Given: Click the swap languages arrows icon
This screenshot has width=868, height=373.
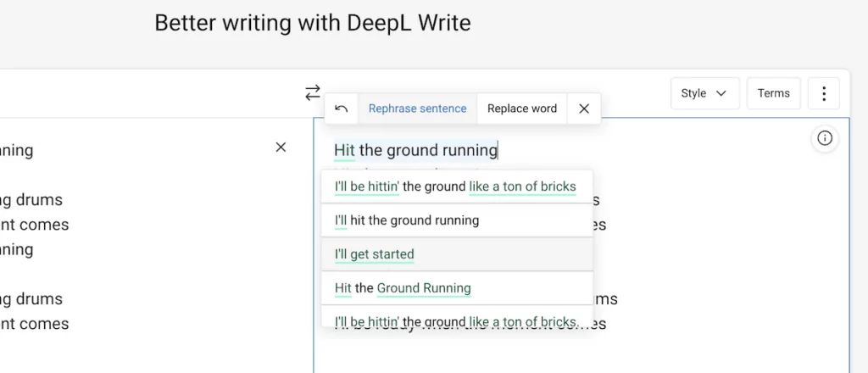Looking at the screenshot, I should coord(313,92).
